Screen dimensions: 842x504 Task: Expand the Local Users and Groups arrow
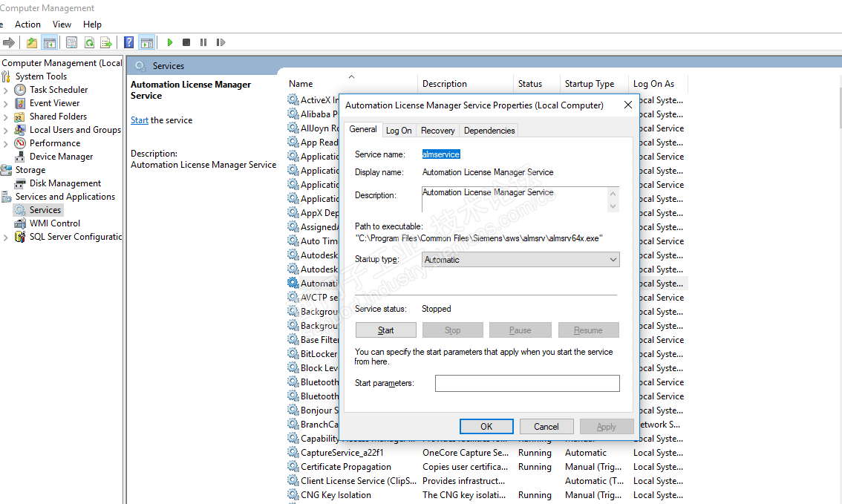pos(6,131)
